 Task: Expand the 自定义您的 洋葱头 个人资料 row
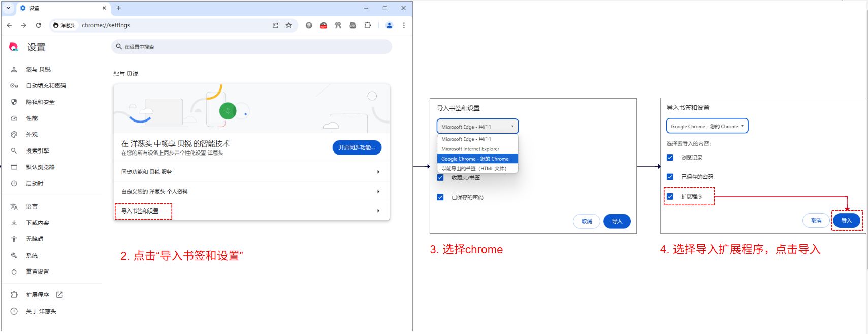coord(251,192)
